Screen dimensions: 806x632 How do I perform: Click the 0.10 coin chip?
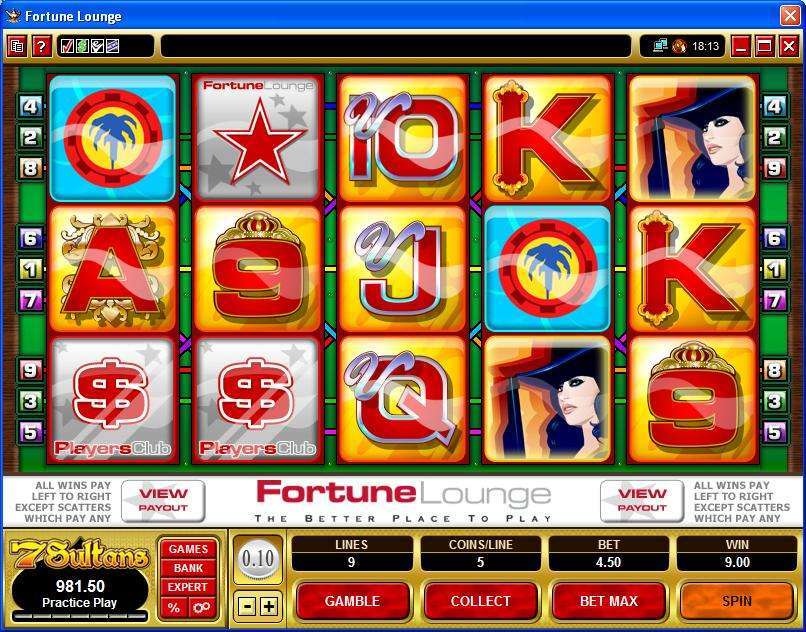(x=258, y=558)
